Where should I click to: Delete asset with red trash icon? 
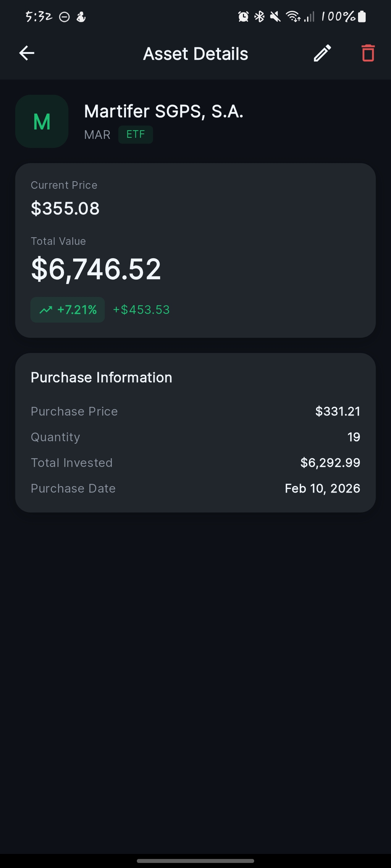click(368, 53)
